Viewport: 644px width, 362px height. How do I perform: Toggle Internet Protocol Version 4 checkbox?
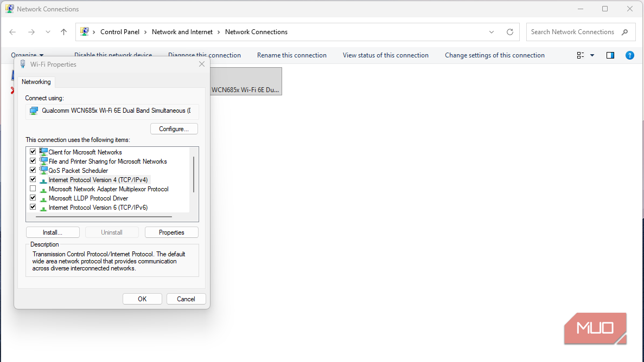[x=33, y=179]
